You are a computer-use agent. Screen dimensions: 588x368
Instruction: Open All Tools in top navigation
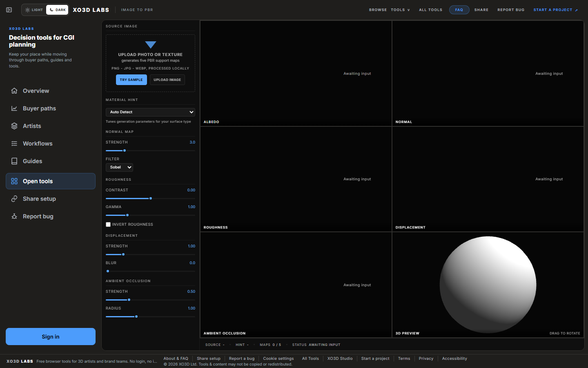tap(430, 10)
